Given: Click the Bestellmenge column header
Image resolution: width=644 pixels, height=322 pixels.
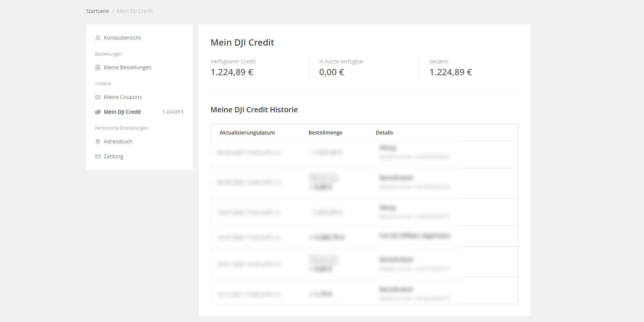Looking at the screenshot, I should (325, 133).
